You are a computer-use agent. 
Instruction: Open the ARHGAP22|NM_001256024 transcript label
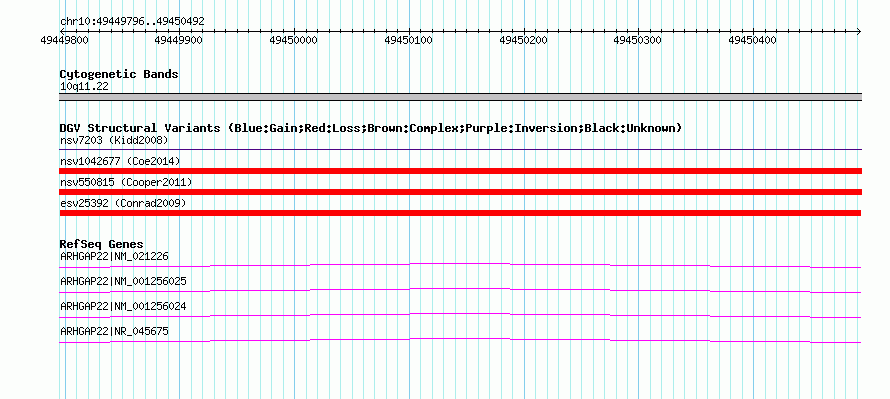tap(123, 306)
